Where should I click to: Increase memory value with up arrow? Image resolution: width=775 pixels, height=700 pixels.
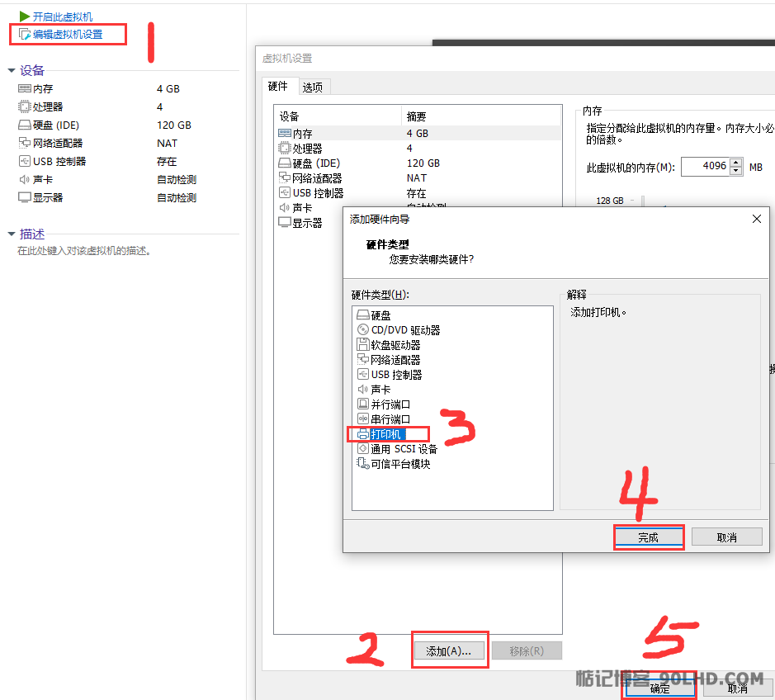(736, 163)
